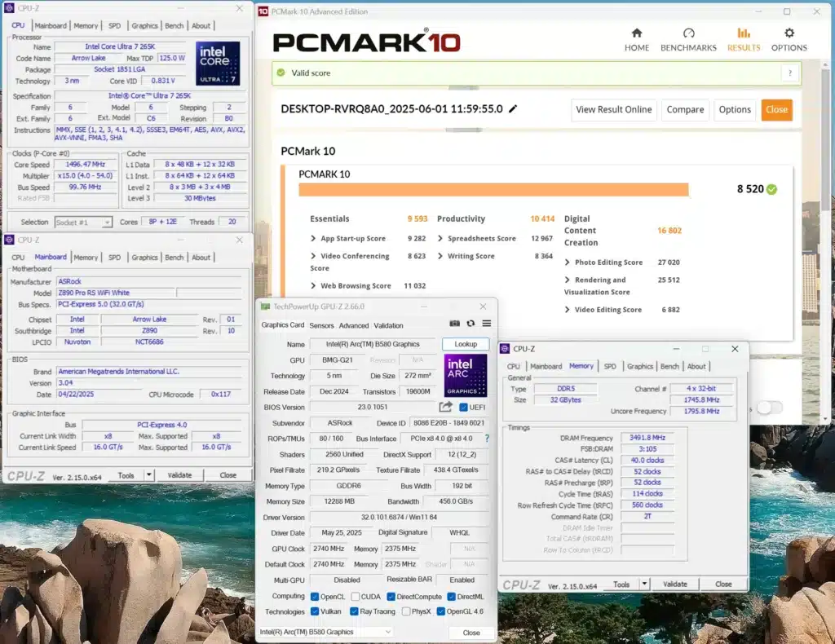This screenshot has width=835, height=644.
Task: Open the Benchmarks section in PCMark
Action: pyautogui.click(x=688, y=41)
